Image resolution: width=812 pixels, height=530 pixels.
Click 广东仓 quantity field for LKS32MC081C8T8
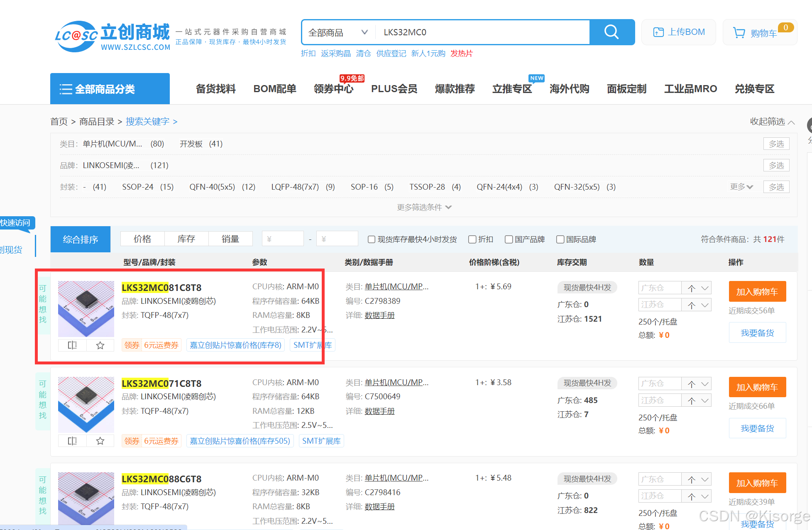coord(660,288)
